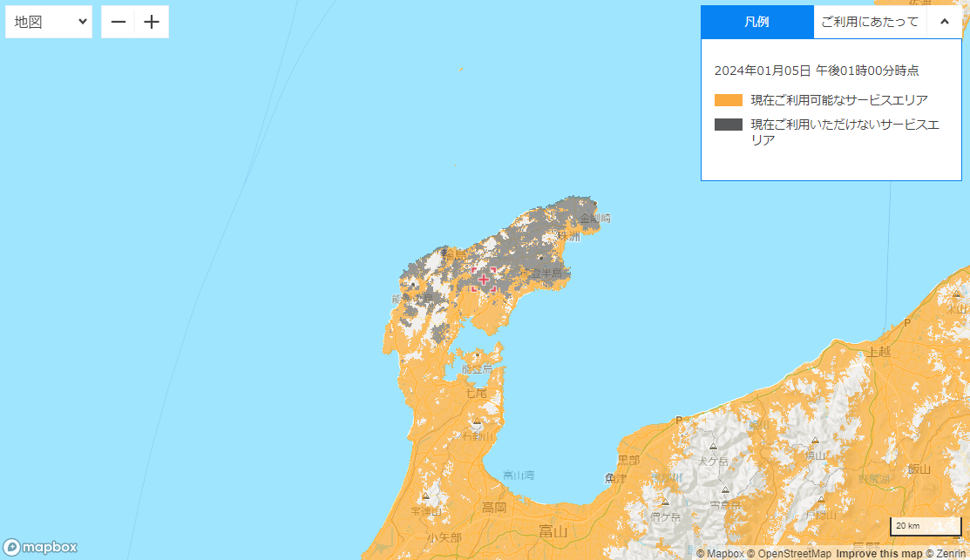Click the 飯山 city label
This screenshot has height=560, width=970.
tap(919, 469)
